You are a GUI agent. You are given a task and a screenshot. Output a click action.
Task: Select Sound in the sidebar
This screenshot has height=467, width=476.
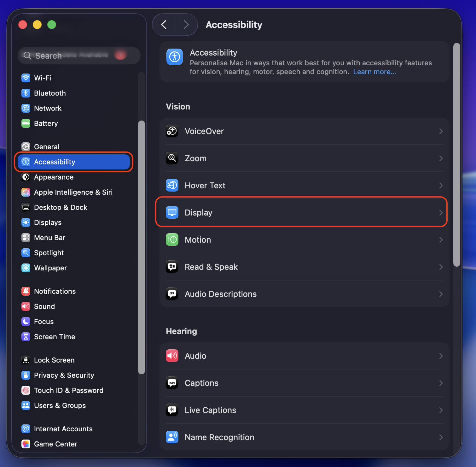[74, 306]
